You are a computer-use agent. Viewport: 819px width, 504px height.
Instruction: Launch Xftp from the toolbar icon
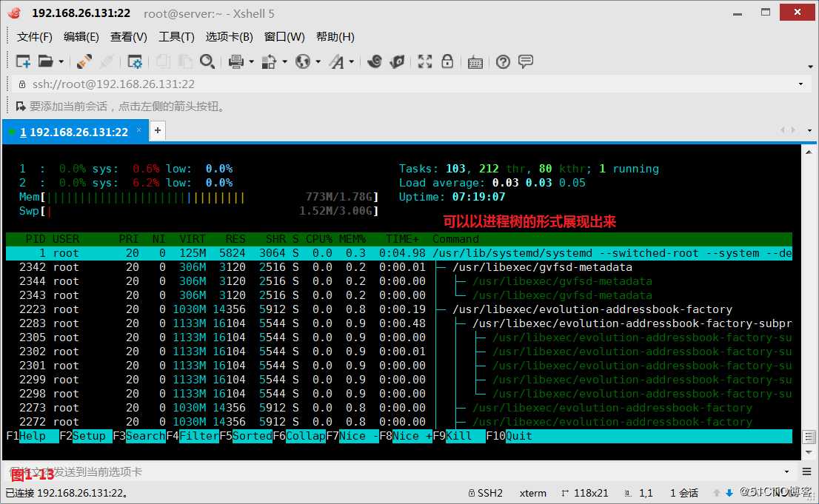point(375,61)
